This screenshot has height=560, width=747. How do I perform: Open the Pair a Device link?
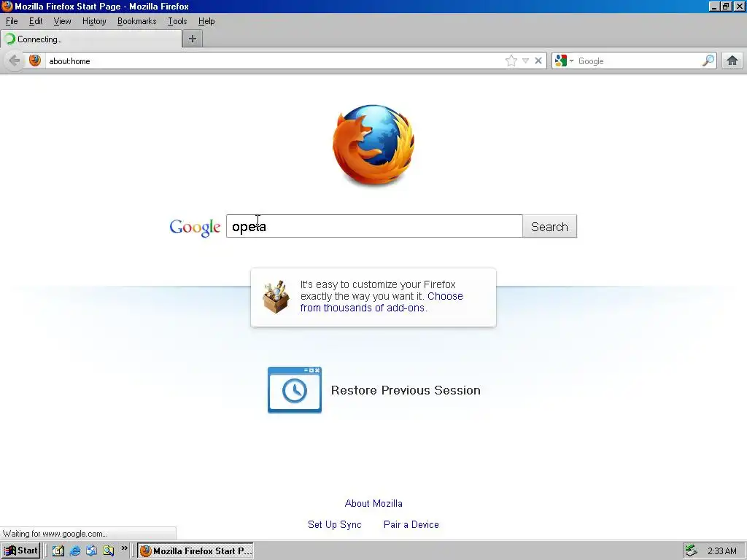pyautogui.click(x=411, y=524)
